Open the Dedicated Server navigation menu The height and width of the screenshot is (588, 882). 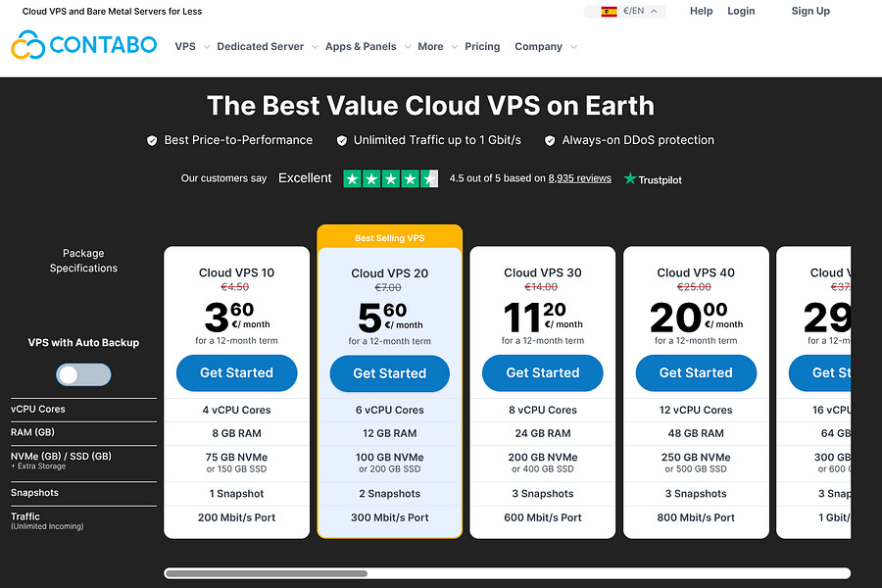(261, 47)
